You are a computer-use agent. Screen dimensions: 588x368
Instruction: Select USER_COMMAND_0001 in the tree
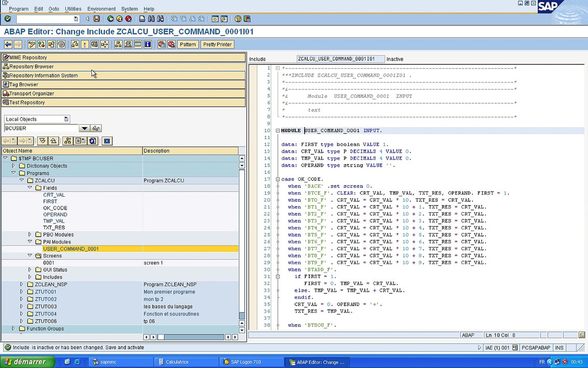pyautogui.click(x=71, y=248)
